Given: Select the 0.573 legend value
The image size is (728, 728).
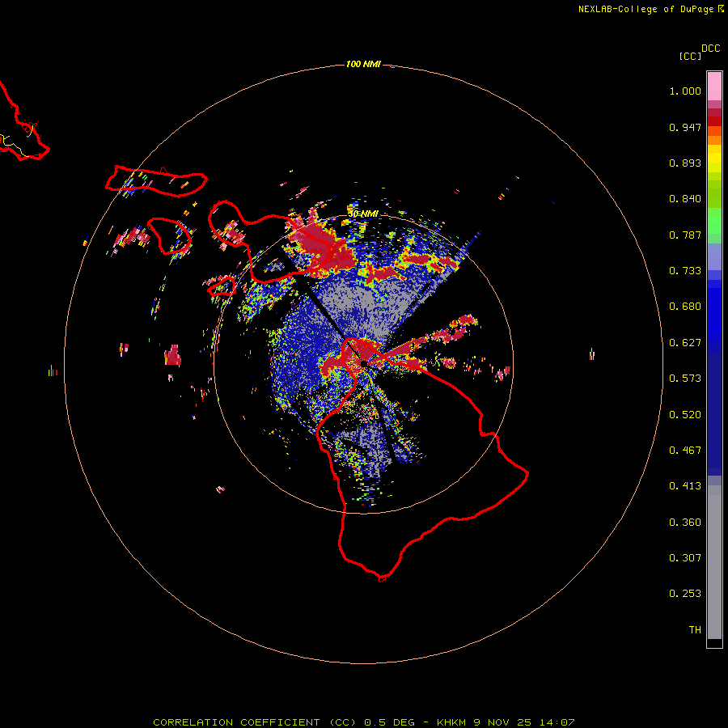Looking at the screenshot, I should (x=685, y=379).
